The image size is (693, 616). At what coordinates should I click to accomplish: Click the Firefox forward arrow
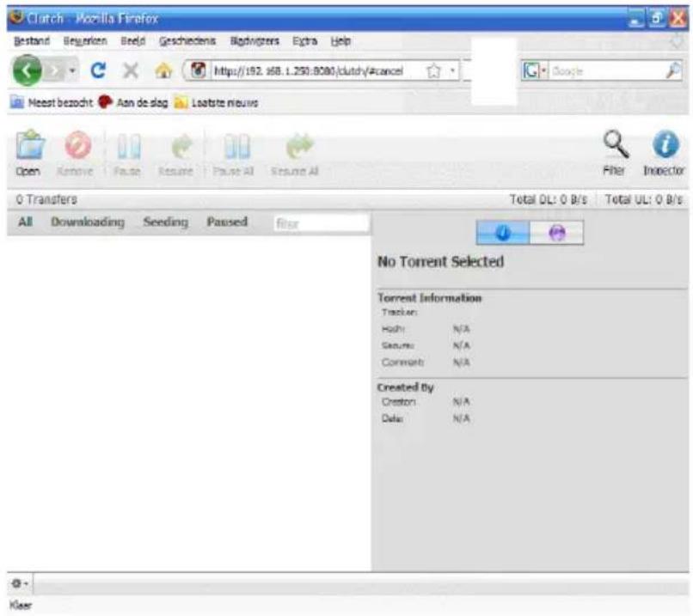tap(55, 70)
